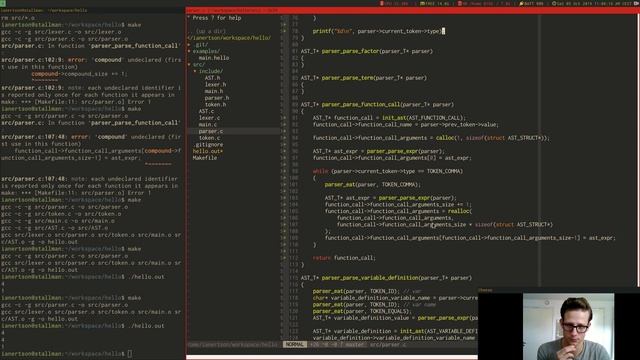The height and width of the screenshot is (360, 640).
Task: Click the /home disk usage icon
Action: click(460, 3)
